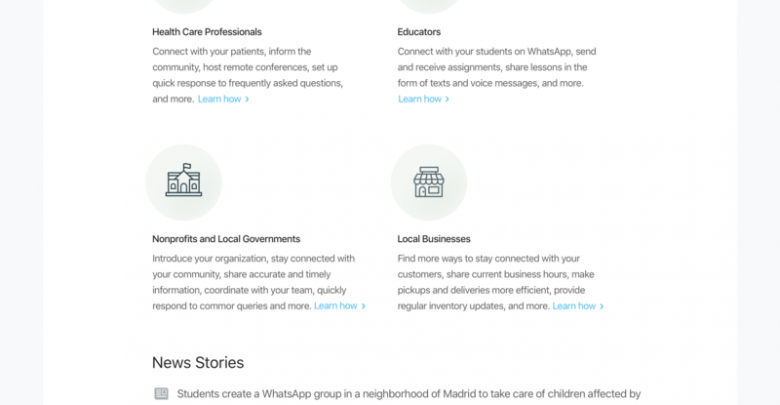
Task: Click the partial circle icon above Health Care Professionals
Action: point(184,5)
